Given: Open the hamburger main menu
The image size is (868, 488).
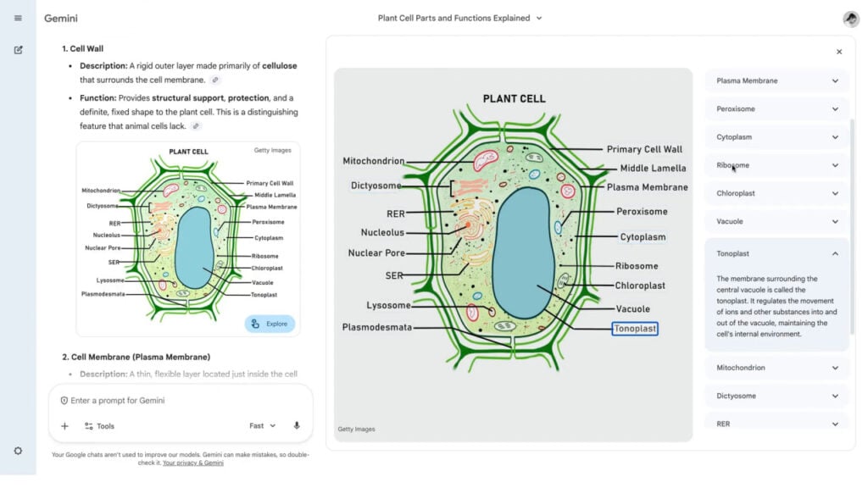Looking at the screenshot, I should [x=18, y=18].
